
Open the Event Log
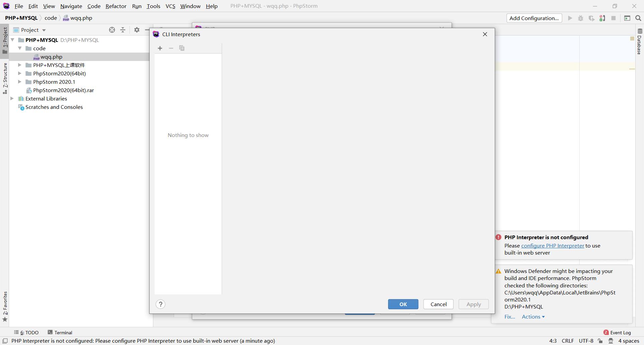617,332
